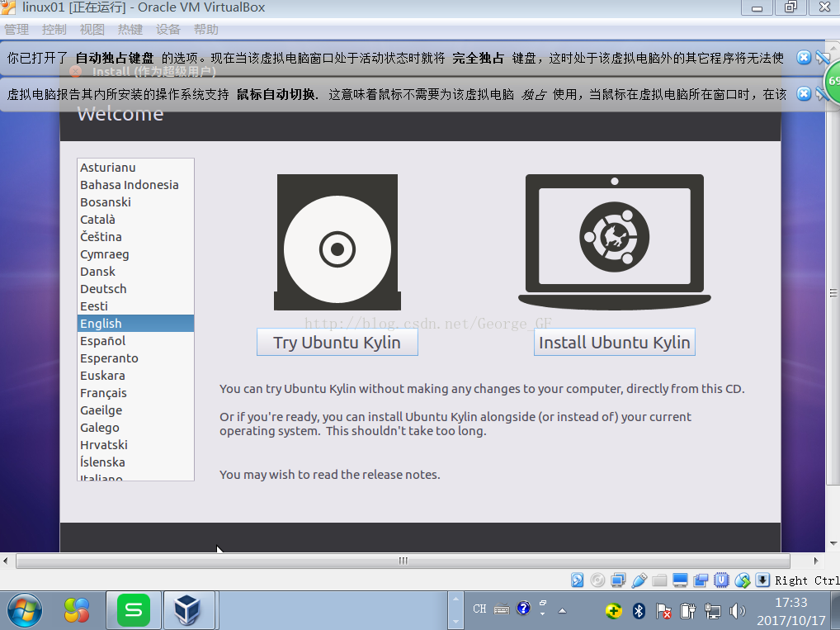Select Čeština language

[x=135, y=236]
